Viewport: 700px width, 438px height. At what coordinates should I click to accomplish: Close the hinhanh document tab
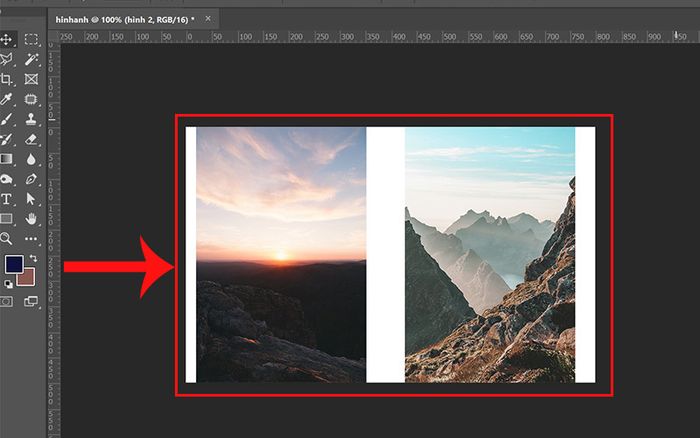pos(207,19)
